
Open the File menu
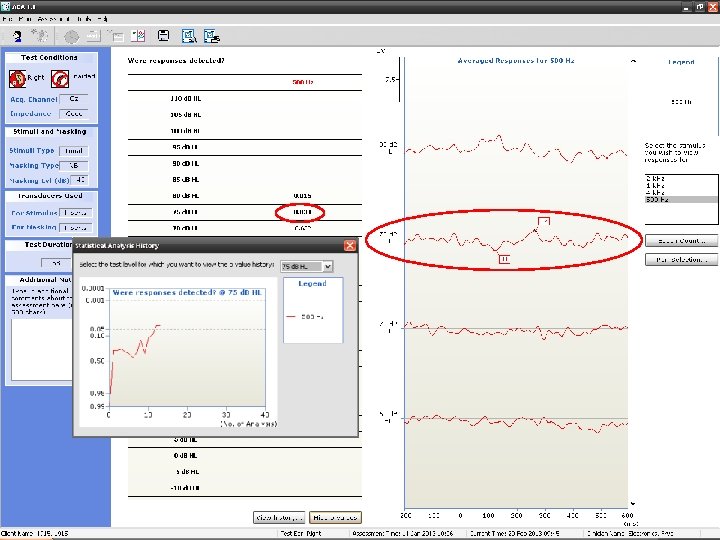pos(7,19)
